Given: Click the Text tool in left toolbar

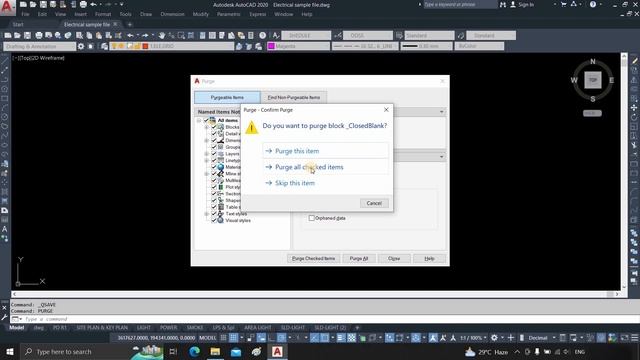Looking at the screenshot, I should click(4, 229).
